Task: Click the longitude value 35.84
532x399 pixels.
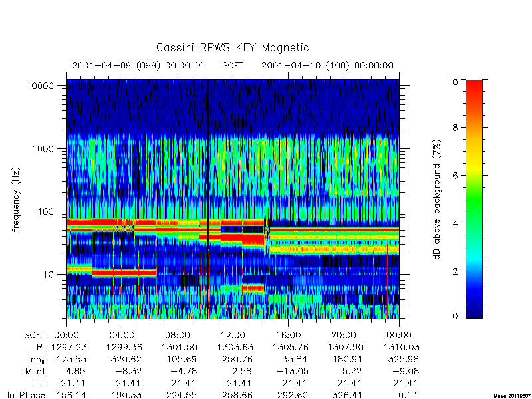Action: 295,359
